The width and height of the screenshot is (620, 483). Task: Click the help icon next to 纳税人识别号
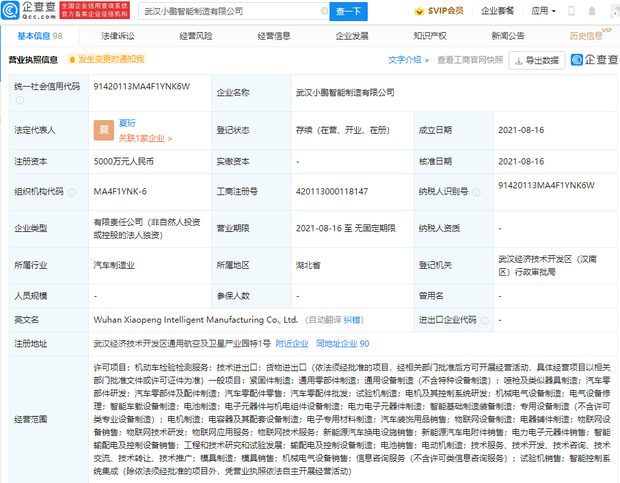tap(477, 191)
